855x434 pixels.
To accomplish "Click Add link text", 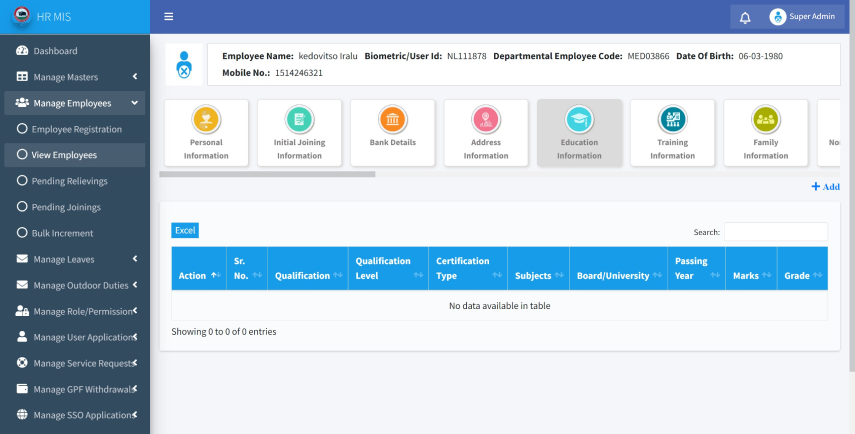I will (x=831, y=187).
